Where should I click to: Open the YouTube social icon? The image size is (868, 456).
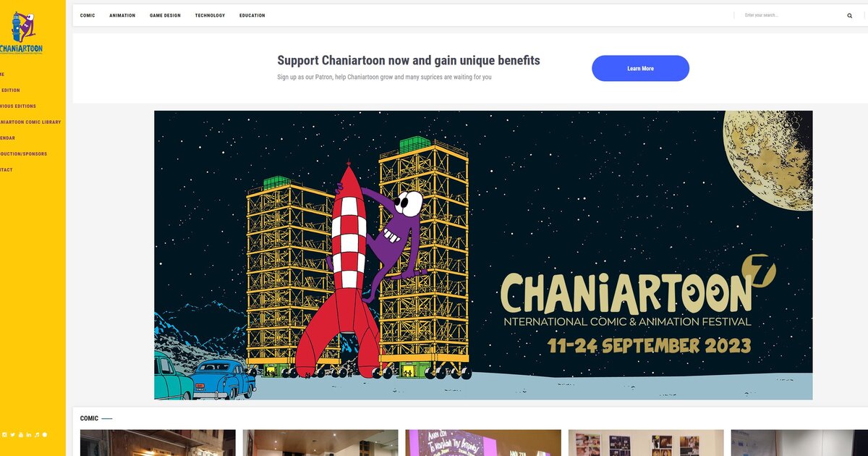[x=21, y=434]
